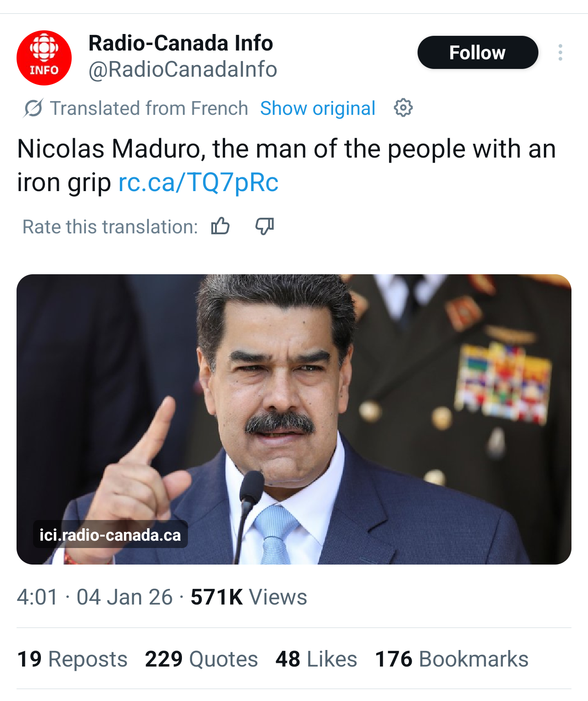Click Show original link
588x701 pixels.
(317, 108)
